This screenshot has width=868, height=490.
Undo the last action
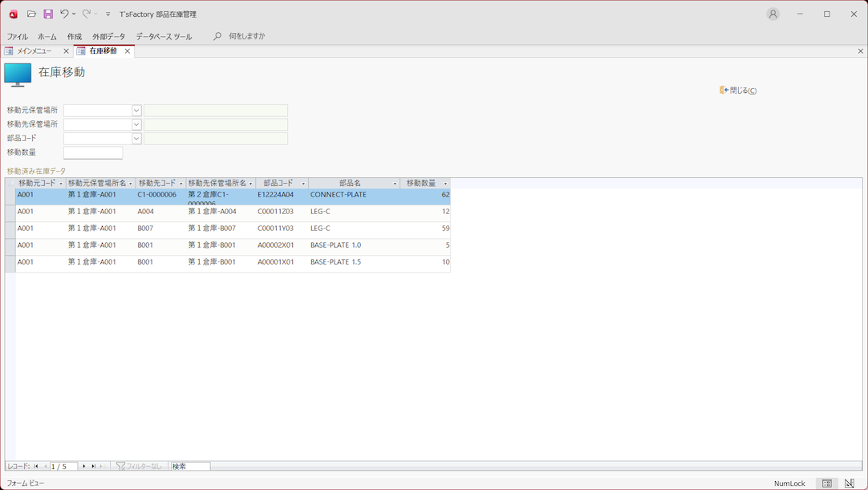tap(64, 14)
